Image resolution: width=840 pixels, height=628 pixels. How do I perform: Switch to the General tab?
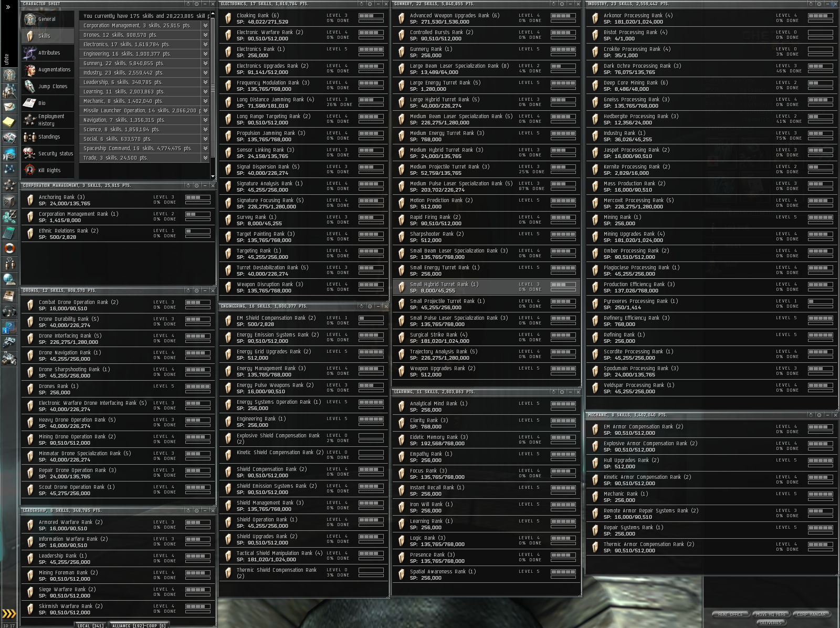[48, 19]
